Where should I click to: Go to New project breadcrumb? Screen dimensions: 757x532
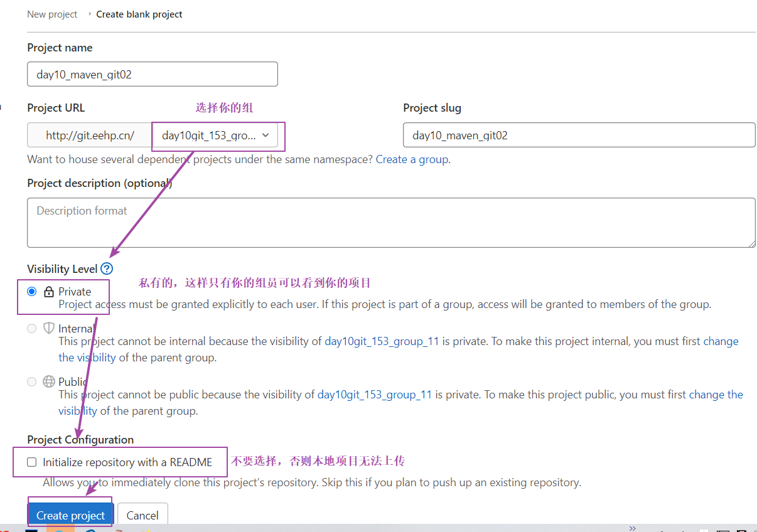(x=52, y=14)
